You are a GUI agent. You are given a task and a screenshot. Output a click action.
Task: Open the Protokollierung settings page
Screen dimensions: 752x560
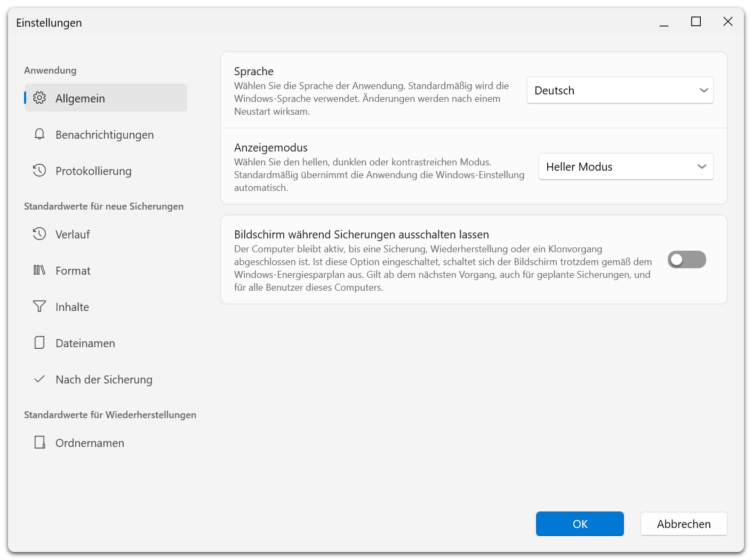click(x=106, y=171)
